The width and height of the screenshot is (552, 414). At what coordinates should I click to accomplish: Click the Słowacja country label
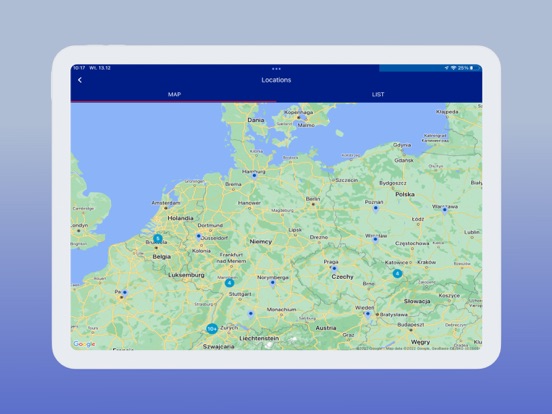tap(417, 301)
